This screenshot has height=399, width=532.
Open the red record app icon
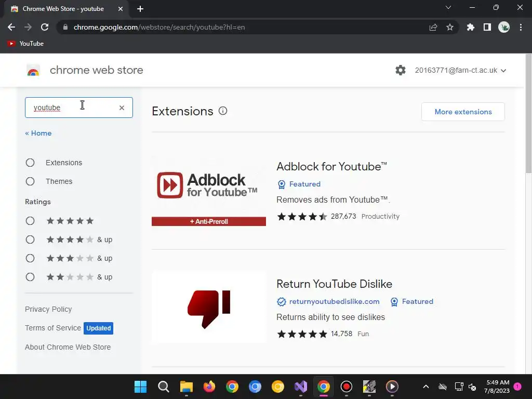pyautogui.click(x=347, y=387)
